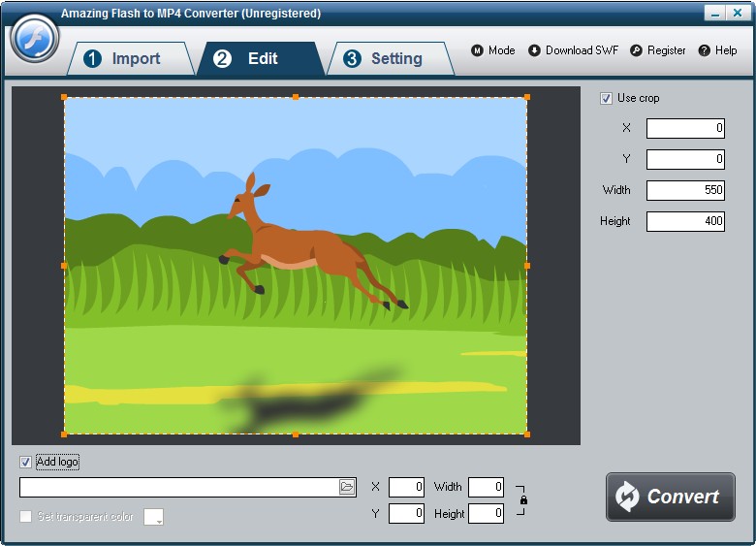Minimize the converter window

point(715,13)
